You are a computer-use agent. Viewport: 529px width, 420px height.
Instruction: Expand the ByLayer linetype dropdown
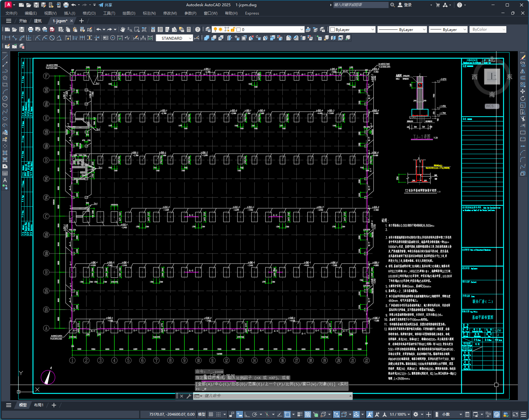402,29
